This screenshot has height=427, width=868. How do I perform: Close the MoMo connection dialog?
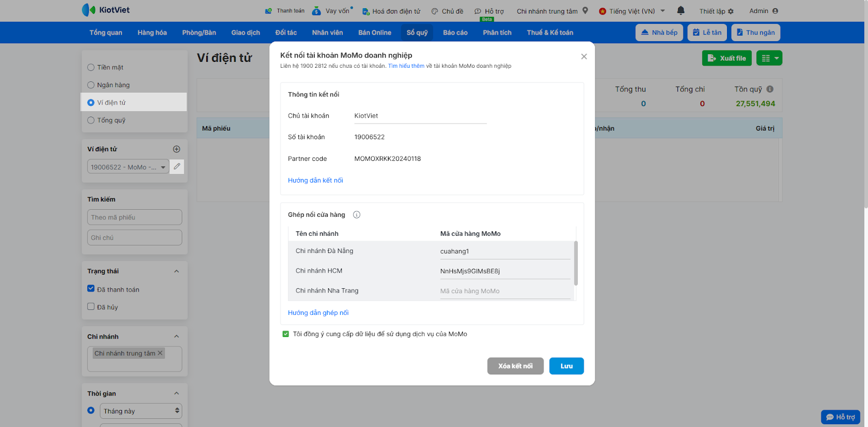[x=584, y=56]
